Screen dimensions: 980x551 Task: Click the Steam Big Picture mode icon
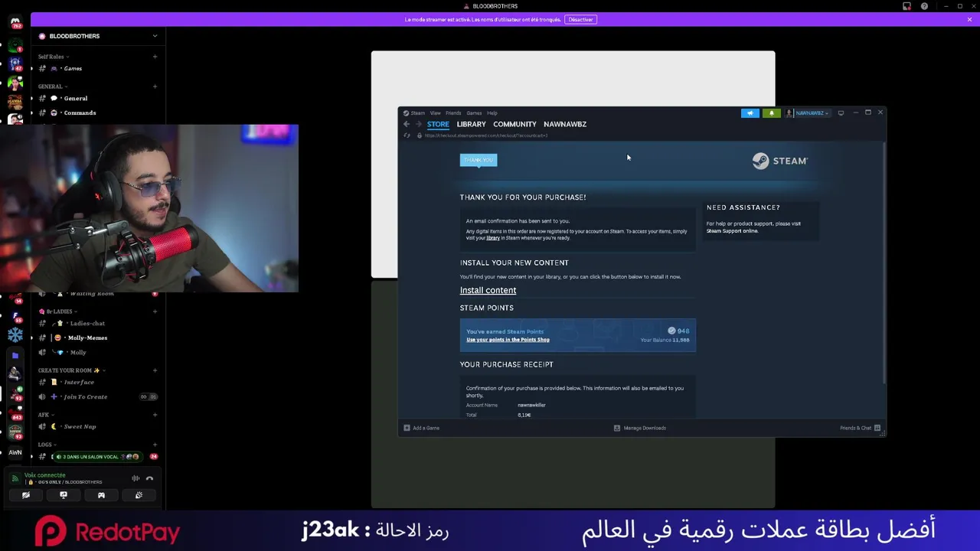click(841, 113)
